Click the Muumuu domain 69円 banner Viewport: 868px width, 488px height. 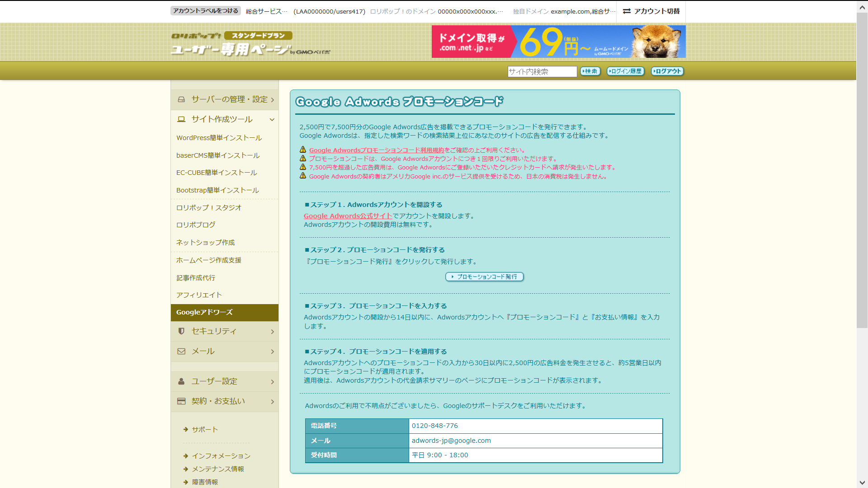pos(558,42)
